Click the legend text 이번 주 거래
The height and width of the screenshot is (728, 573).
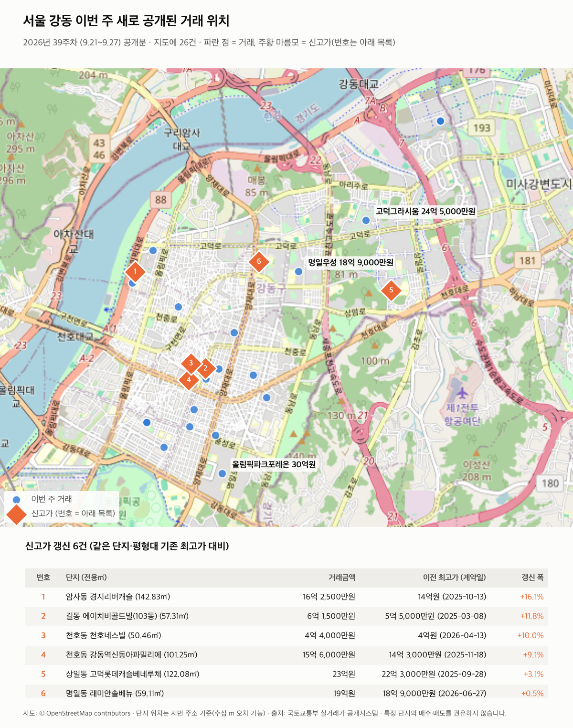52,499
